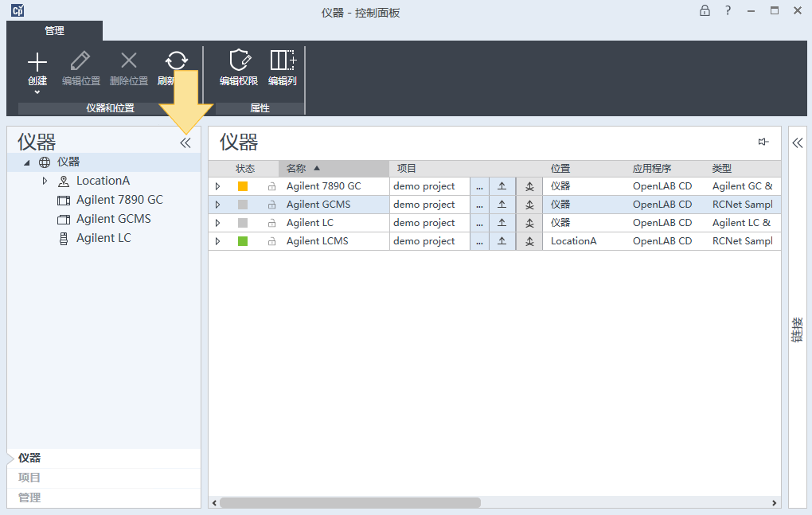Click offline launch icon for Agilent LCMS

pyautogui.click(x=529, y=241)
